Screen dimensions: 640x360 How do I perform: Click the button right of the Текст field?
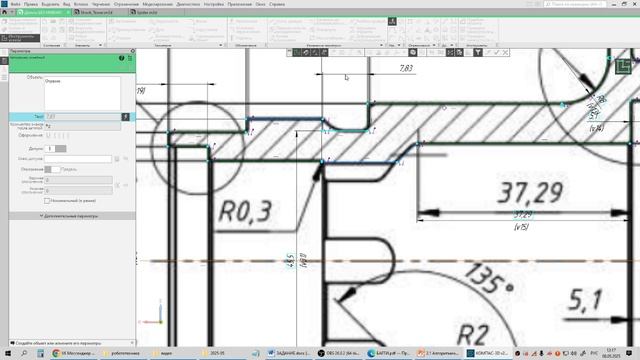point(125,117)
